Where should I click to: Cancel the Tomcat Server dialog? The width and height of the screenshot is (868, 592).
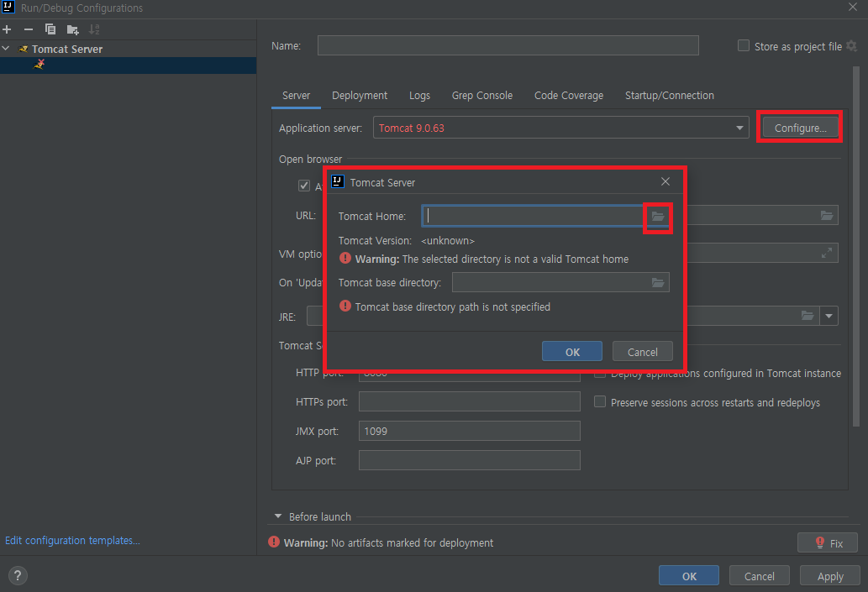tap(642, 351)
